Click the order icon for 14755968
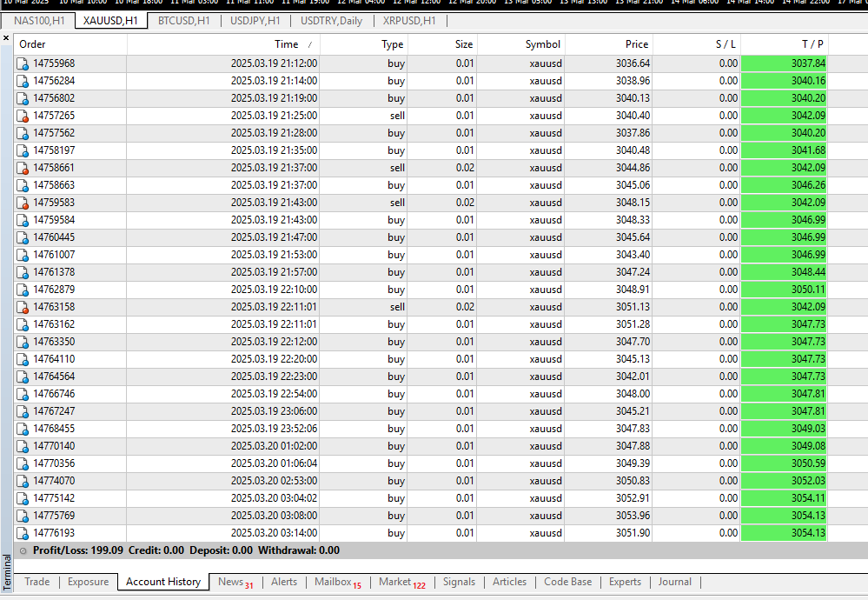Image resolution: width=868 pixels, height=600 pixels. (x=23, y=63)
